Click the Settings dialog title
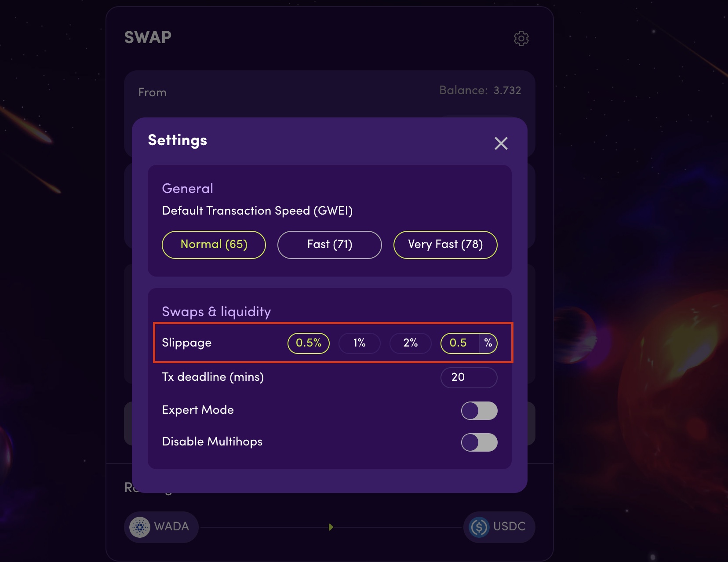 (178, 140)
